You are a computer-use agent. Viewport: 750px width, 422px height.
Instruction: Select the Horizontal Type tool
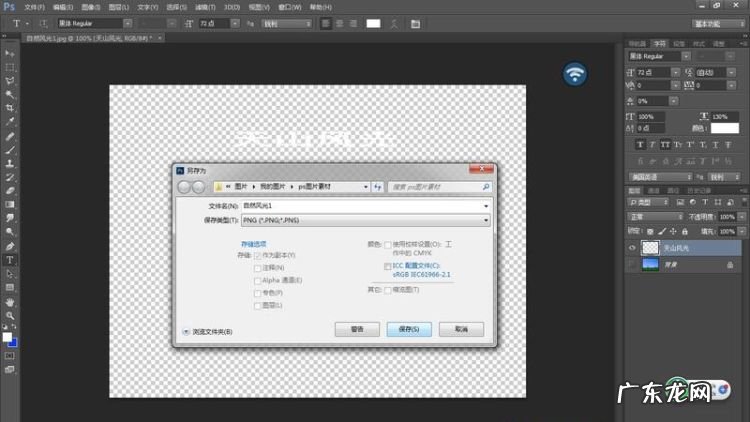click(10, 259)
